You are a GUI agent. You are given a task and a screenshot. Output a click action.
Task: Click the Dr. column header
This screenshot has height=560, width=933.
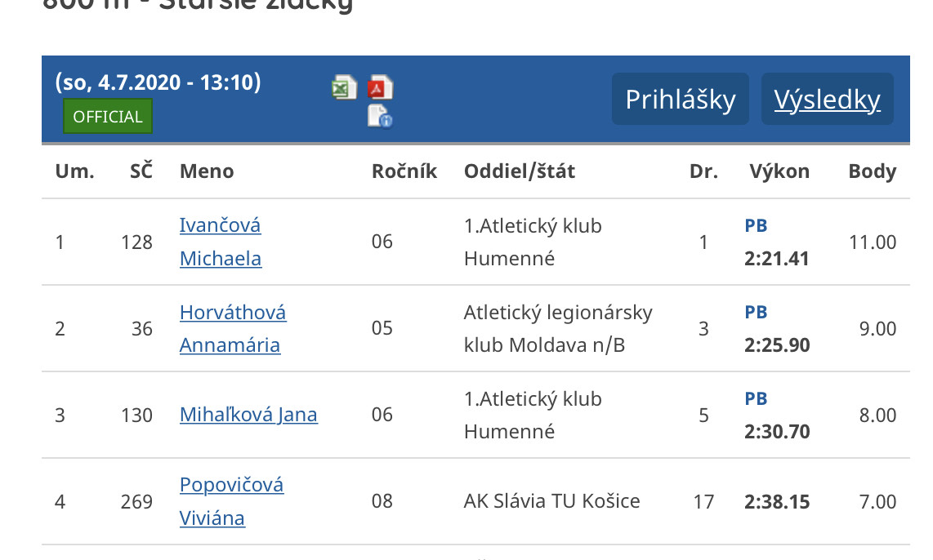704,171
